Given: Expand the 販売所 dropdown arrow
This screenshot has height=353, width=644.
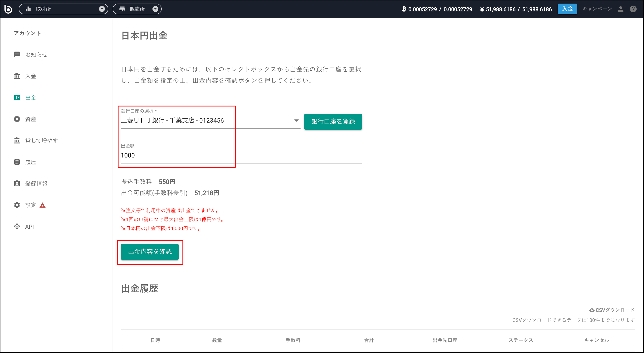Looking at the screenshot, I should click(155, 9).
